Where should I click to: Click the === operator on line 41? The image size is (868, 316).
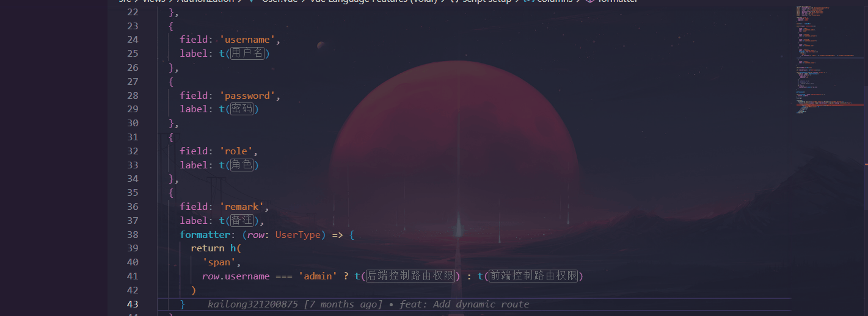(283, 276)
